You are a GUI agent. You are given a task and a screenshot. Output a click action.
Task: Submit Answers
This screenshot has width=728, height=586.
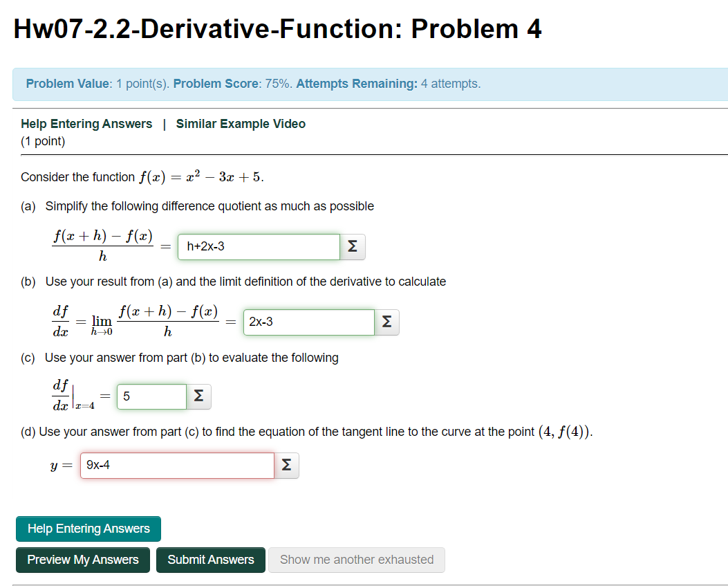click(x=210, y=560)
